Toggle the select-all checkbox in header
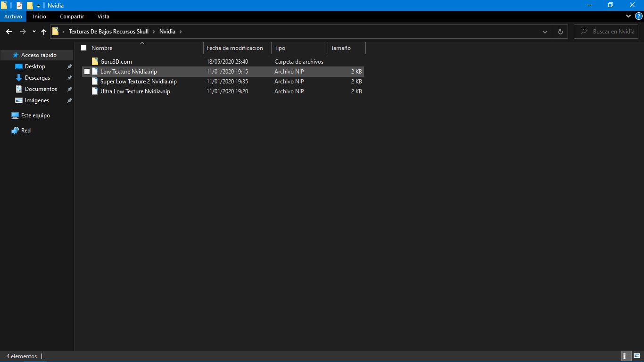Screen dimensions: 644x362 [x=84, y=48]
